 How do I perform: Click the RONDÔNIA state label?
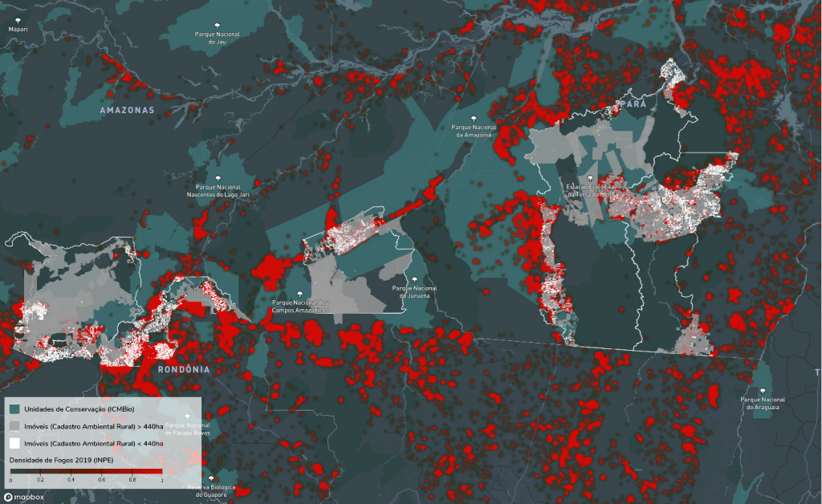coord(183,369)
